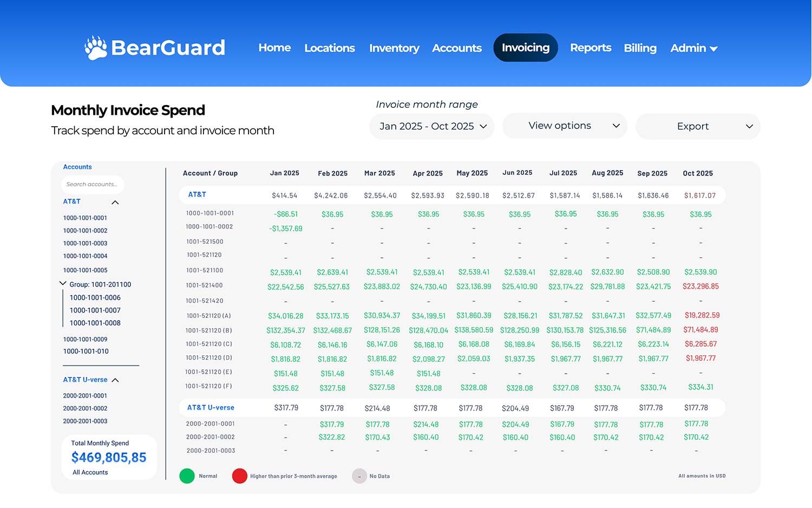
Task: Go to the Locations page
Action: (x=330, y=48)
